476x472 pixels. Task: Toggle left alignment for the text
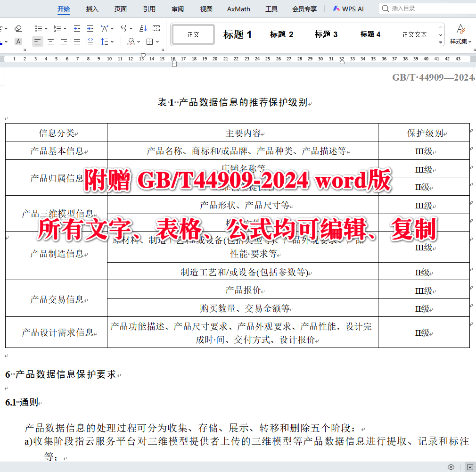pyautogui.click(x=38, y=41)
